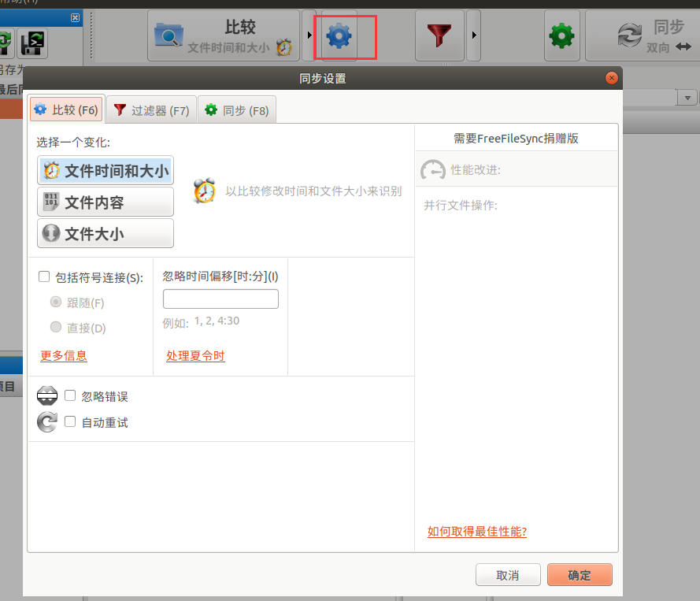This screenshot has width=700, height=601.
Task: Open the red filter funnel icon in toolbar
Action: click(439, 35)
